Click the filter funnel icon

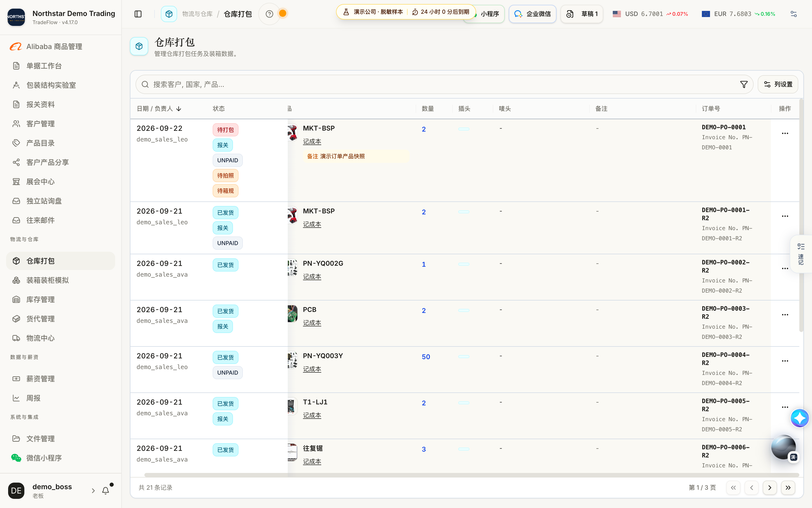743,84
